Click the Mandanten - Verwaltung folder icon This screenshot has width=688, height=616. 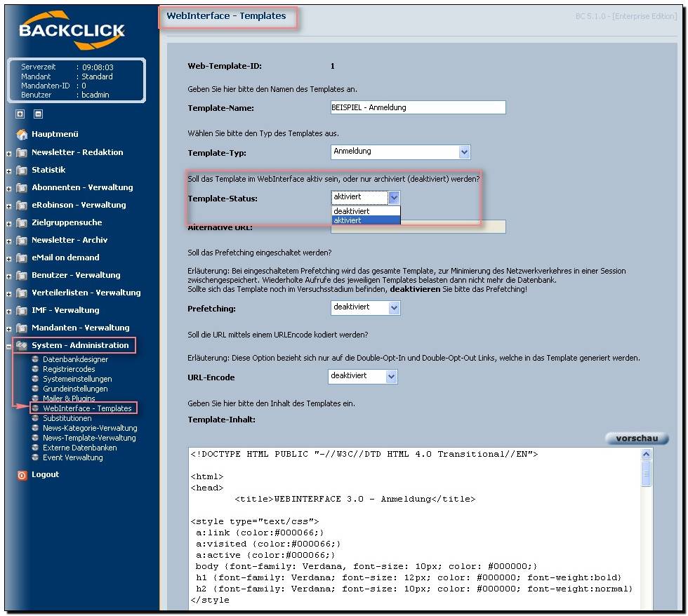[x=22, y=328]
